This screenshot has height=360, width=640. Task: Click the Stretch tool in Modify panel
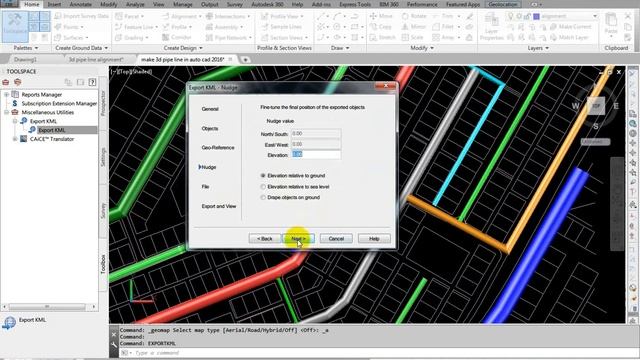[x=382, y=37]
